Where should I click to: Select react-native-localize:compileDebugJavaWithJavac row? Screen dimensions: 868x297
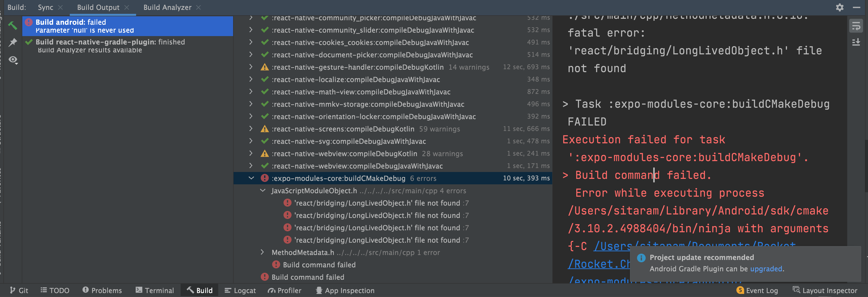click(x=393, y=79)
